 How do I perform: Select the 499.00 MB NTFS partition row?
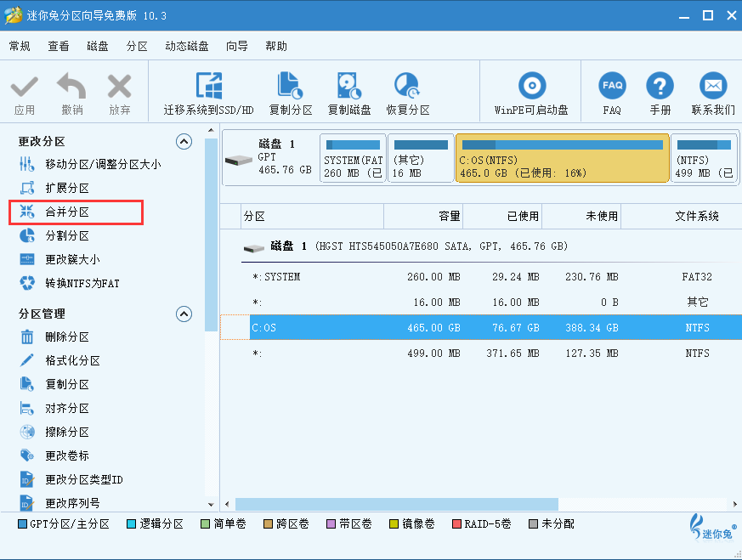(x=482, y=354)
